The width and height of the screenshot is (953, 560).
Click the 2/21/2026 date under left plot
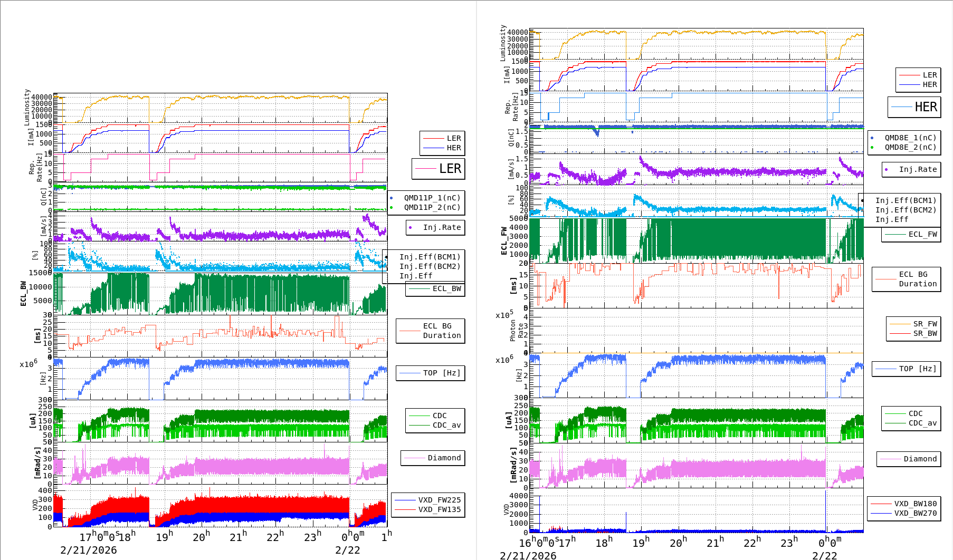point(88,550)
